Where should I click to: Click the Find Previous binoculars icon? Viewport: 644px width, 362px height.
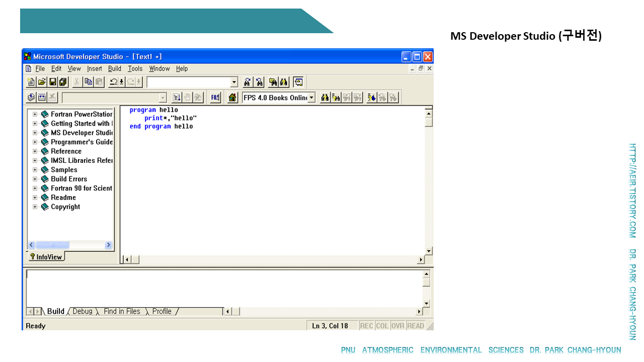[x=259, y=82]
